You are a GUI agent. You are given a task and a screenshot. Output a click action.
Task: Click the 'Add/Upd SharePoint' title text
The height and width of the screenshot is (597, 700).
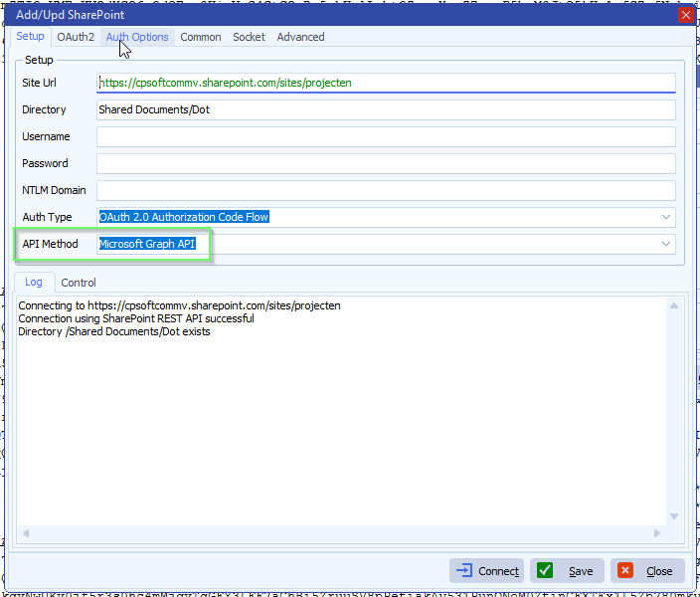point(70,15)
